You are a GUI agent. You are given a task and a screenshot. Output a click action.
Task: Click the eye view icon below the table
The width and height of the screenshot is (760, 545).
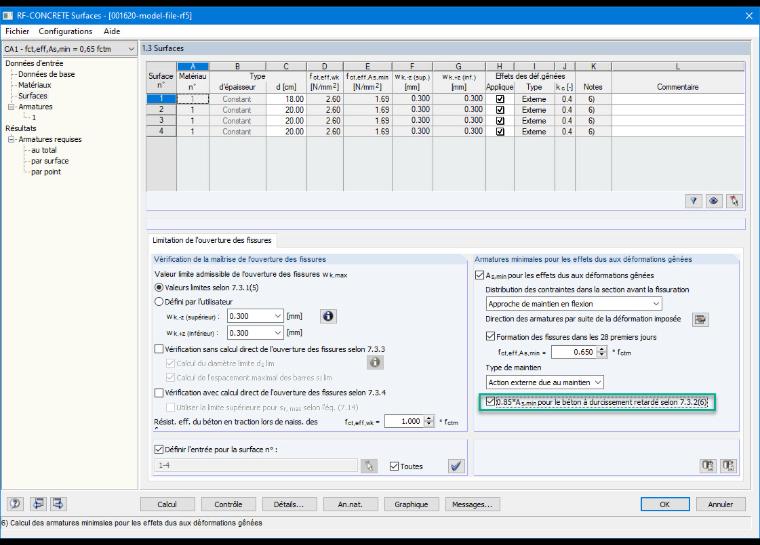[x=713, y=201]
